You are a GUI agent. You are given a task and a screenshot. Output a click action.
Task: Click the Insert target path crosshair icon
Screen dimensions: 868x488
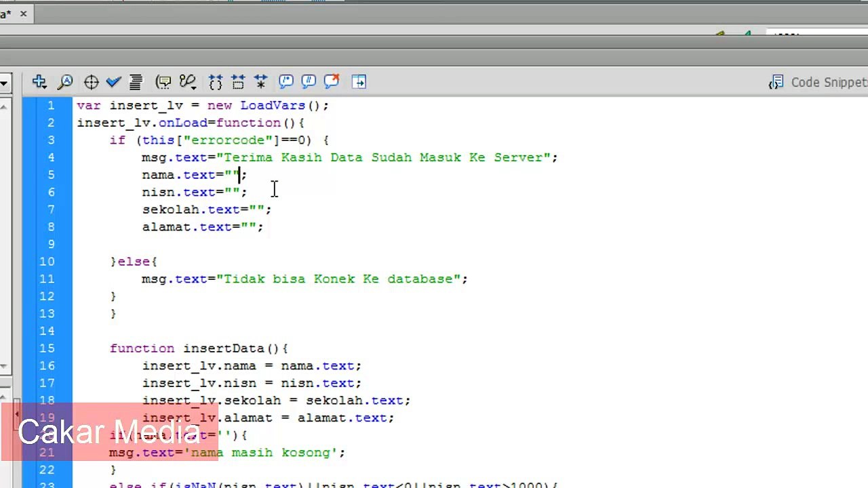pyautogui.click(x=91, y=82)
